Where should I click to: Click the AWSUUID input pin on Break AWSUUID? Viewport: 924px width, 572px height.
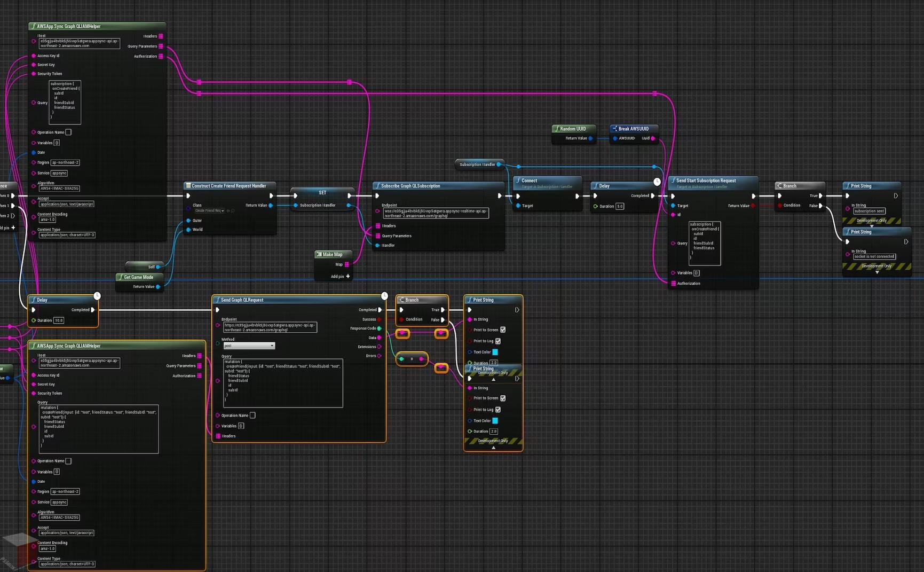(615, 138)
